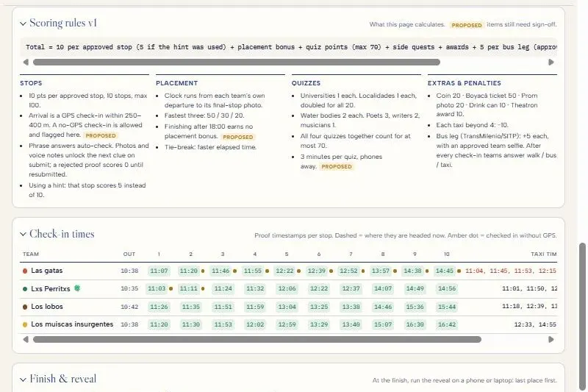588x392 pixels.
Task: Collapse the Finish & reveal section
Action: (x=23, y=379)
